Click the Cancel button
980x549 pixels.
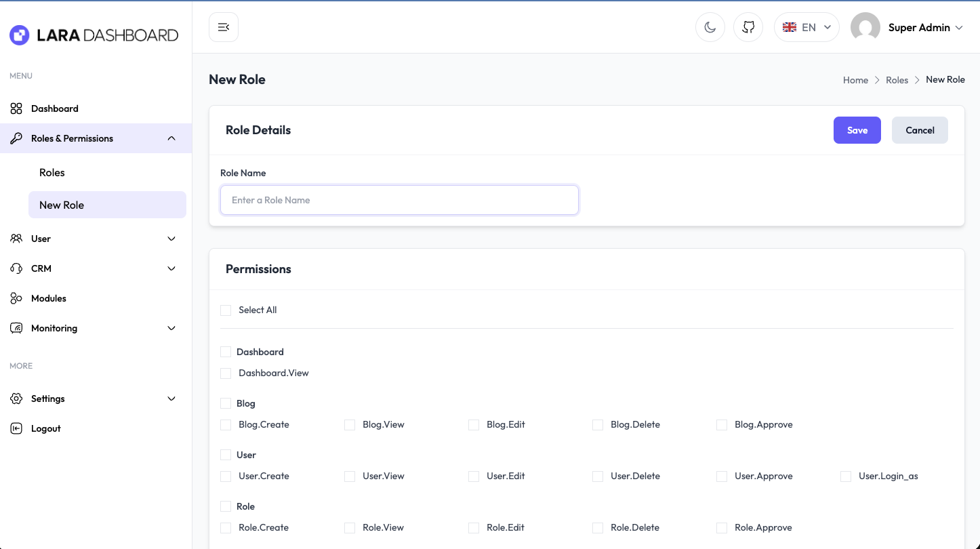point(920,130)
